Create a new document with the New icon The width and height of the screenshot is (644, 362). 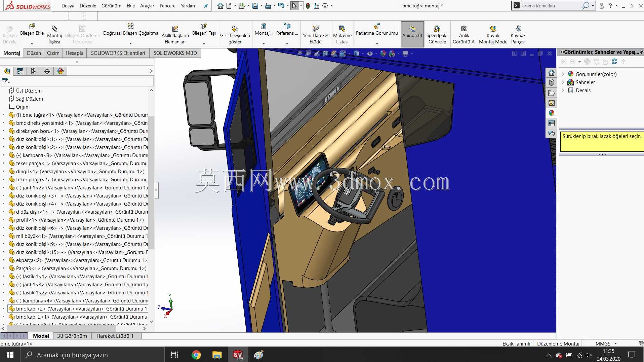(229, 6)
